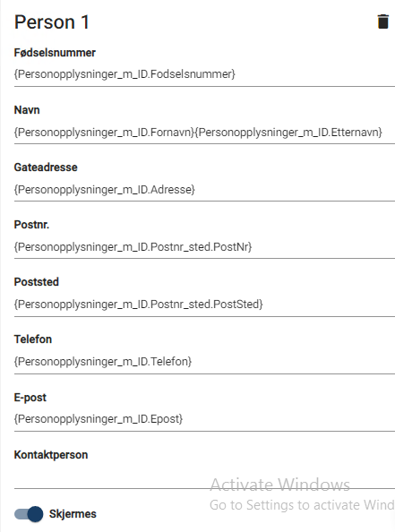Click the Postnr. label

pyautogui.click(x=31, y=225)
